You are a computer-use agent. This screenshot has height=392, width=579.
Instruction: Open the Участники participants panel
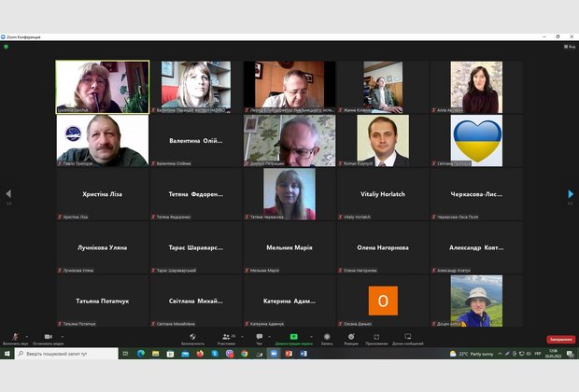[x=226, y=337]
